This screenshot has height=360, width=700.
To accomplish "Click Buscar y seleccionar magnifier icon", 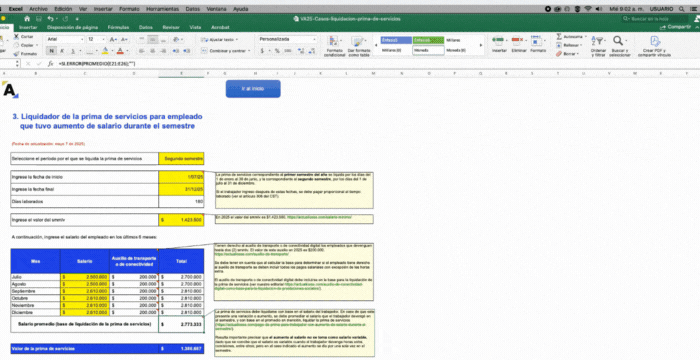I will 619,46.
